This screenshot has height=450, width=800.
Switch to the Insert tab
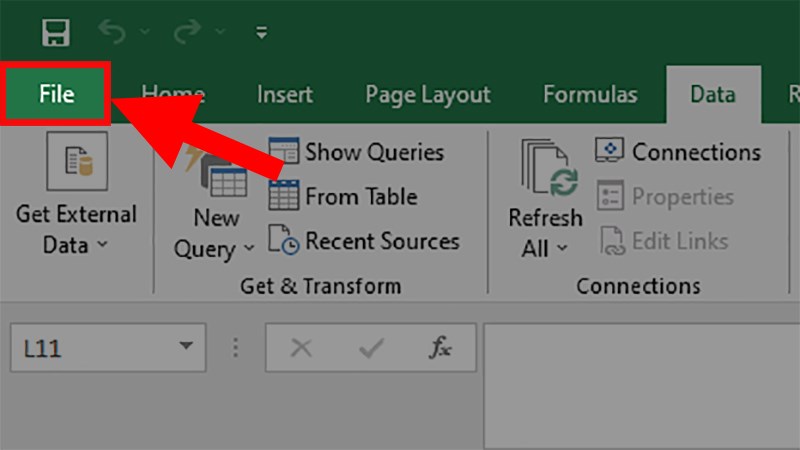tap(285, 94)
